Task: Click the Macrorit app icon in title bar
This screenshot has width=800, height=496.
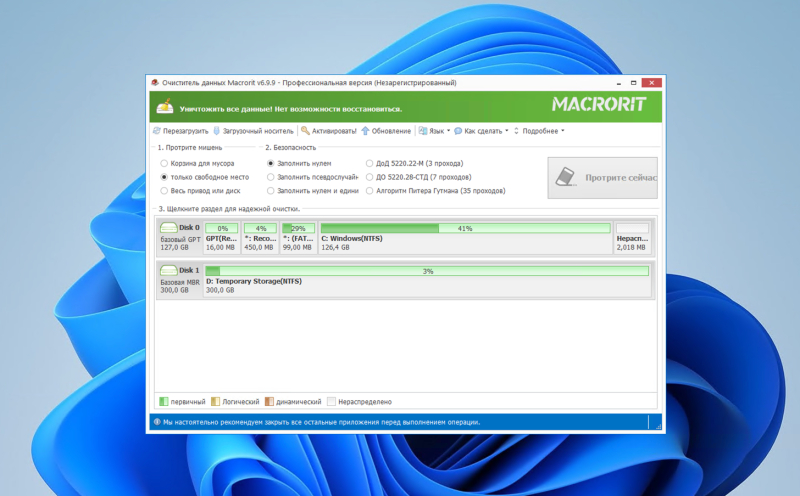Action: (155, 83)
